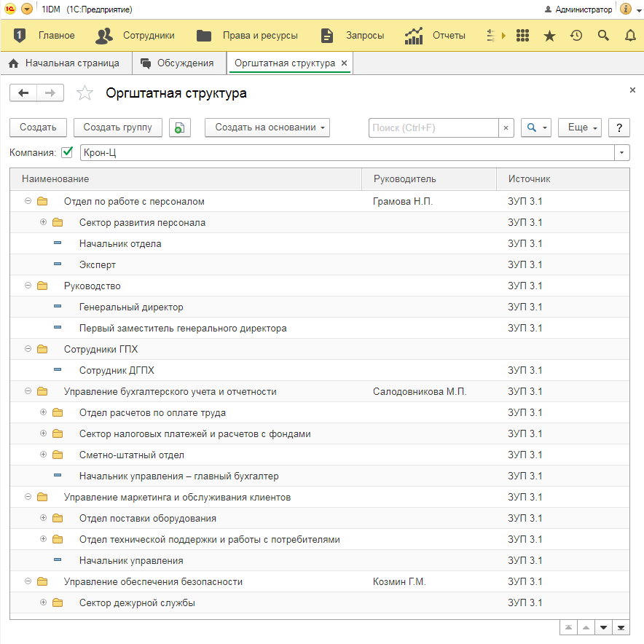Open the Права и ресурсы section
This screenshot has height=644, width=644.
point(247,35)
